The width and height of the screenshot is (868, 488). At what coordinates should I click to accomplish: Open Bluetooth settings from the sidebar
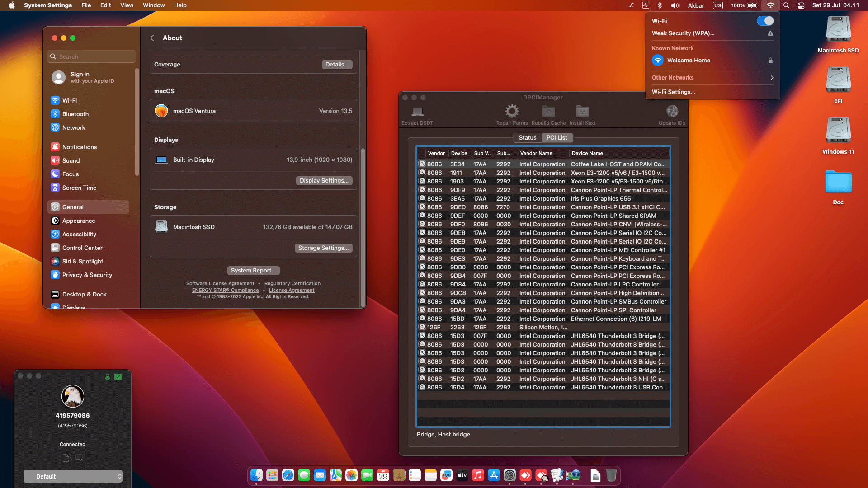pos(75,114)
